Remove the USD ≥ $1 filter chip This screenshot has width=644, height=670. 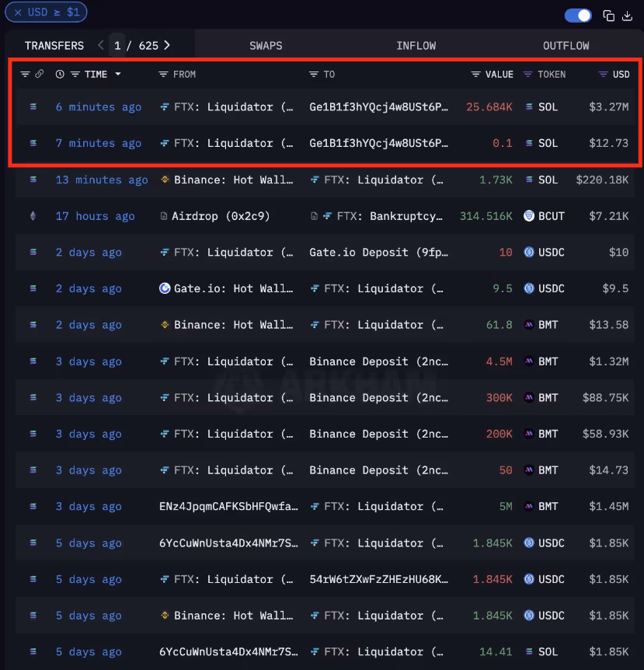(19, 12)
